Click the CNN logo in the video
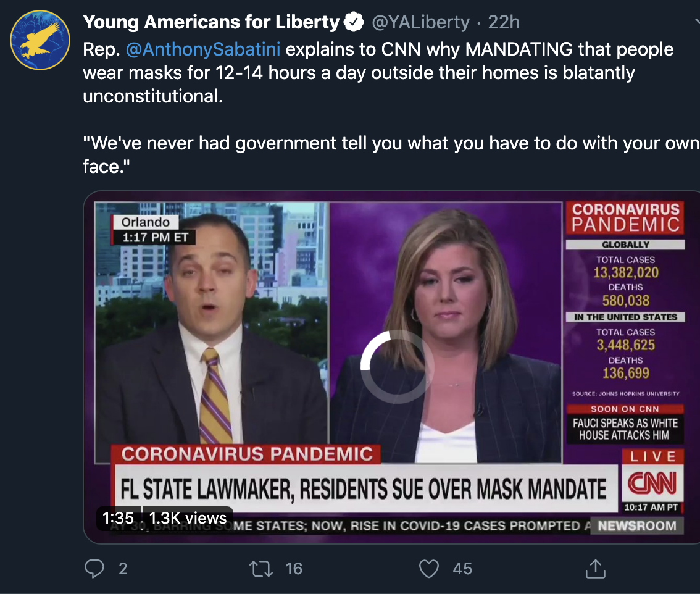 click(652, 483)
